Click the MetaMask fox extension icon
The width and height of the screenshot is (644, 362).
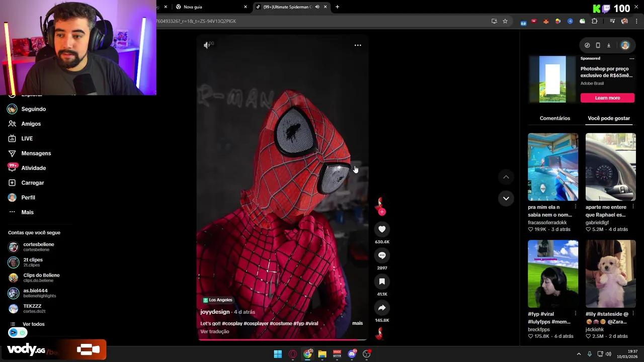click(x=546, y=21)
